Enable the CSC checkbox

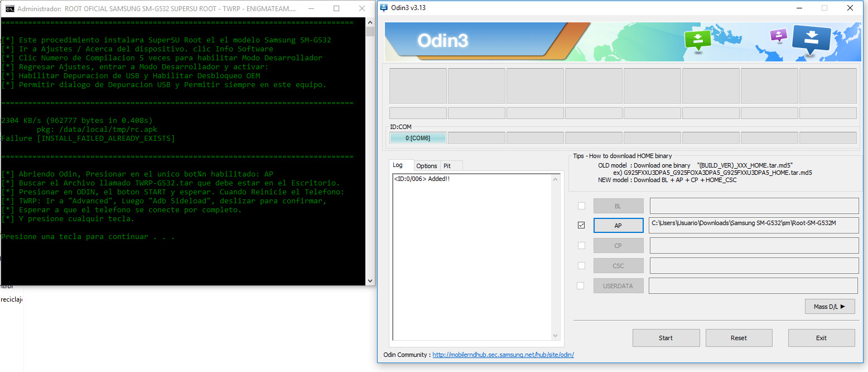point(581,265)
